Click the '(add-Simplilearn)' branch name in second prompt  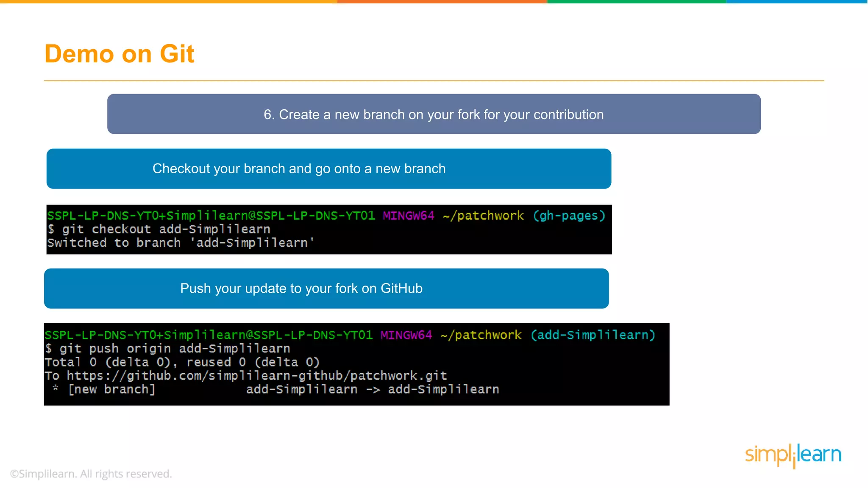[x=593, y=335]
